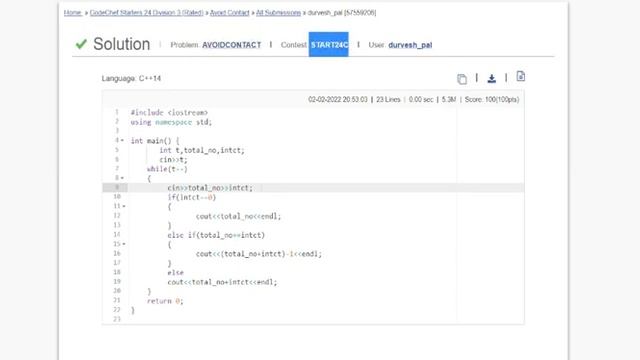The image size is (640, 360).
Task: Open the raw file document icon
Action: [520, 76]
